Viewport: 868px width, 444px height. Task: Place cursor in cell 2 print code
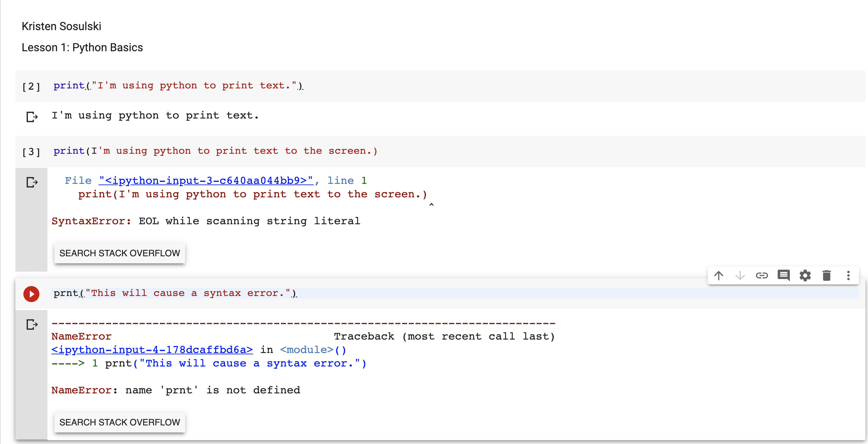pyautogui.click(x=178, y=86)
